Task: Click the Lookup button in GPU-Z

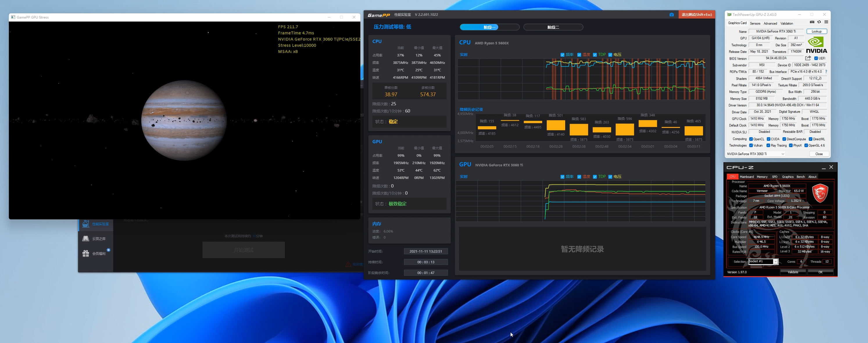Action: (x=817, y=31)
